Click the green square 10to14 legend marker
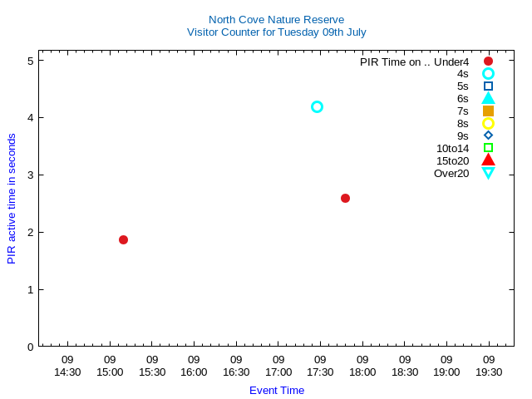The image size is (532, 399). click(x=488, y=148)
